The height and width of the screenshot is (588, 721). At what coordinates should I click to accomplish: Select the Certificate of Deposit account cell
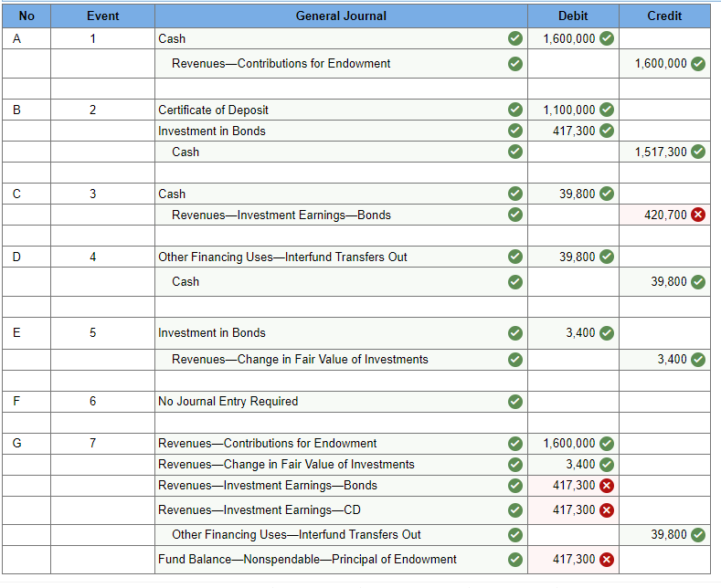(341, 110)
